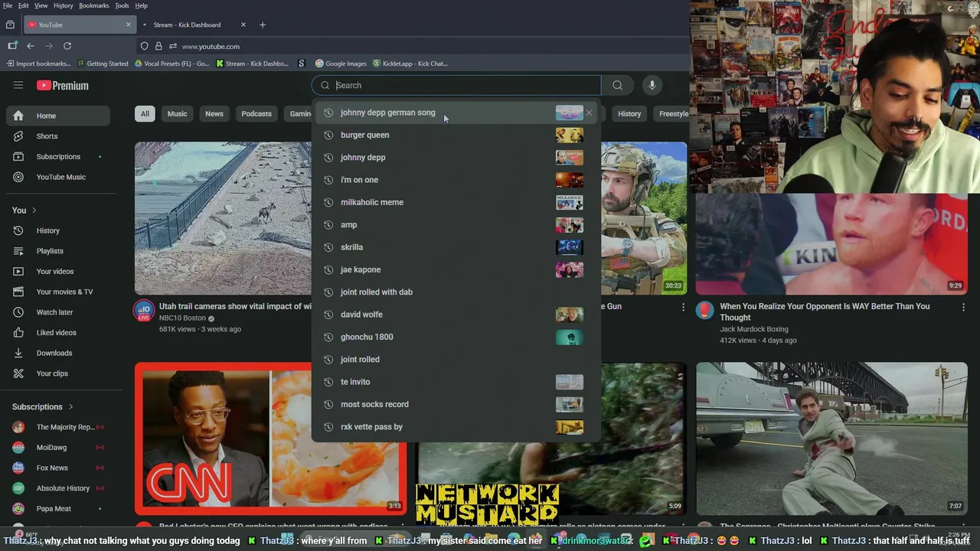Choose suggestion i'm on one
980x551 pixels.
click(455, 180)
